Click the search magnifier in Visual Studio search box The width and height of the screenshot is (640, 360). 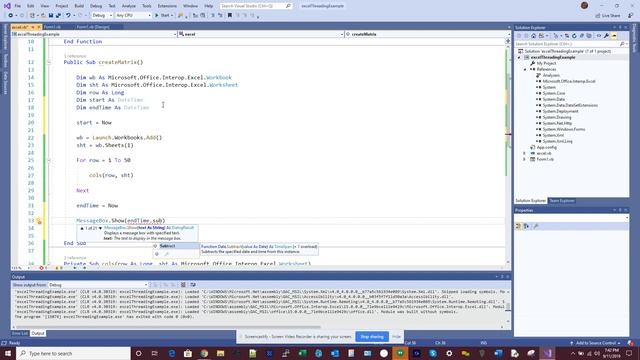(288, 6)
